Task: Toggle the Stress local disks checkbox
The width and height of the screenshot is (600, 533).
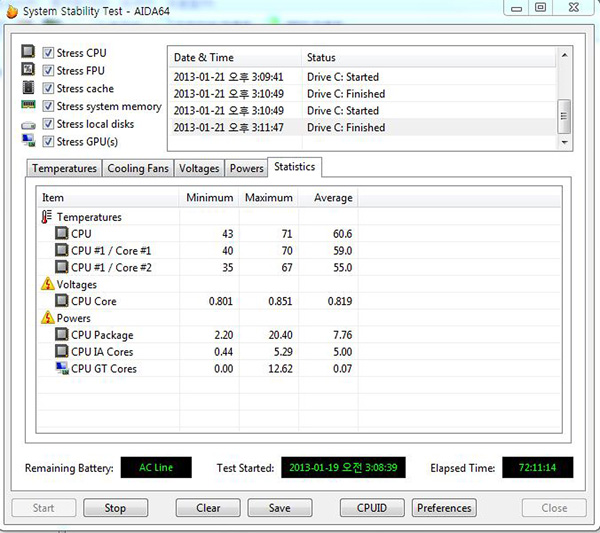Action: (x=48, y=124)
